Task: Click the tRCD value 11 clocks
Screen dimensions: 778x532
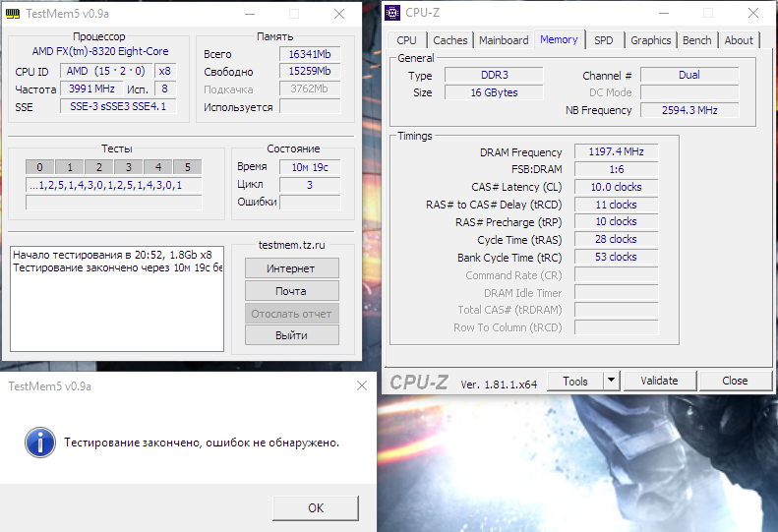Action: click(x=617, y=205)
